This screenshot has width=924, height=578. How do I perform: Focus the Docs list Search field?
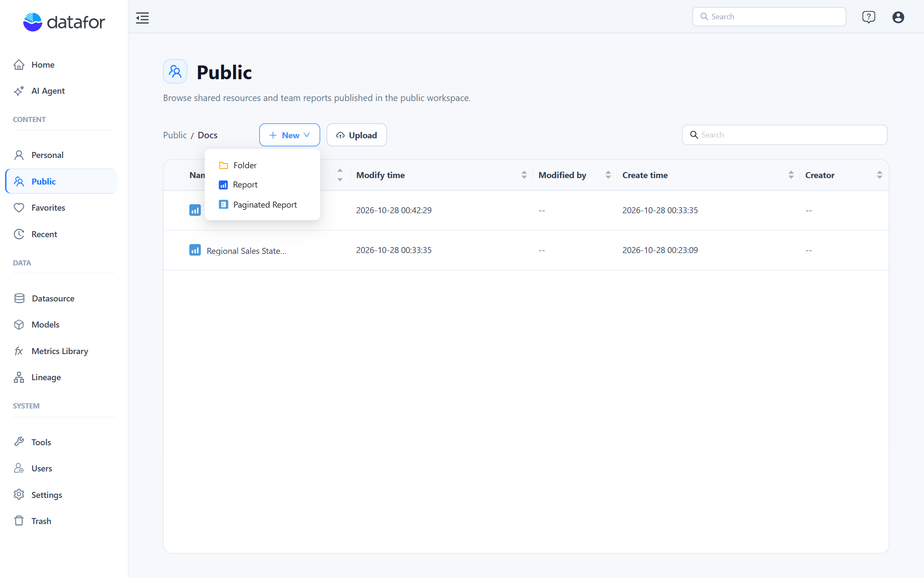(x=785, y=135)
